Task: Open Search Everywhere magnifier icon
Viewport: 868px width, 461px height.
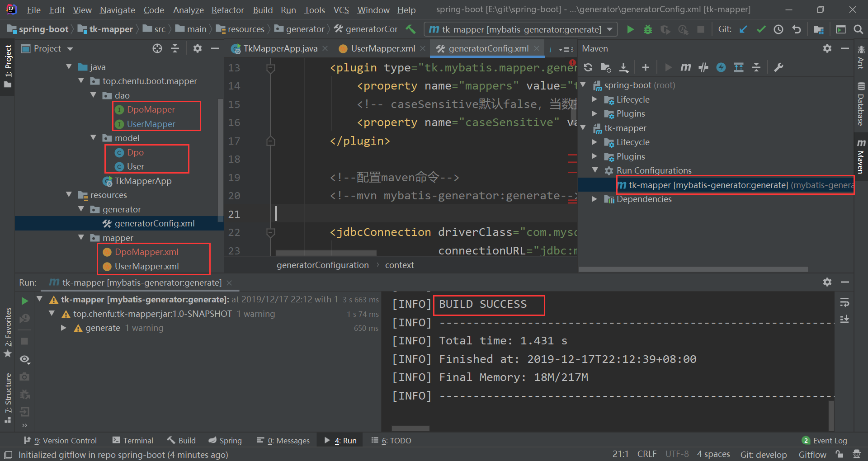Action: tap(858, 29)
